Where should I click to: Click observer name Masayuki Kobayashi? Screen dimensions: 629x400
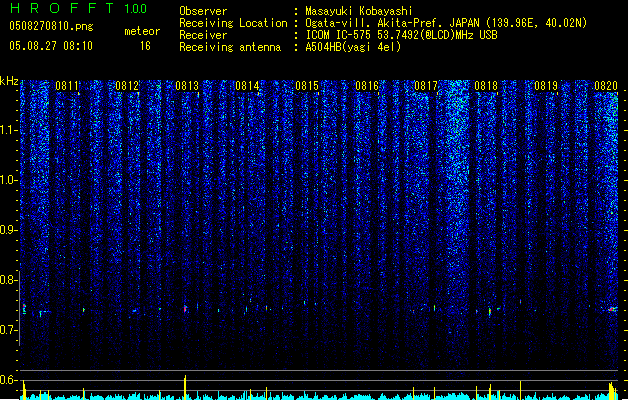pos(359,11)
